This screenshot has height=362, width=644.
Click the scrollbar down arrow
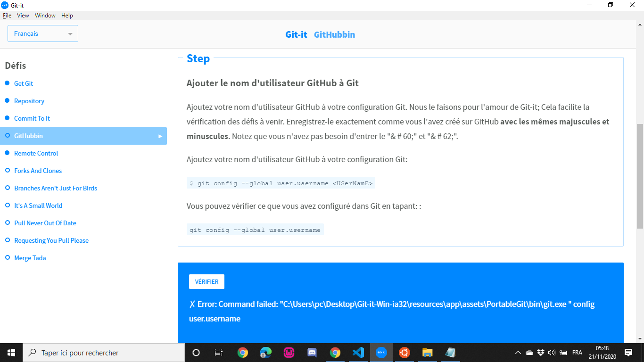(x=640, y=338)
